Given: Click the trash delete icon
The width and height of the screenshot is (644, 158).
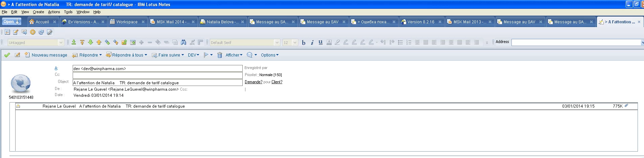Looking at the screenshot, I should (x=220, y=55).
